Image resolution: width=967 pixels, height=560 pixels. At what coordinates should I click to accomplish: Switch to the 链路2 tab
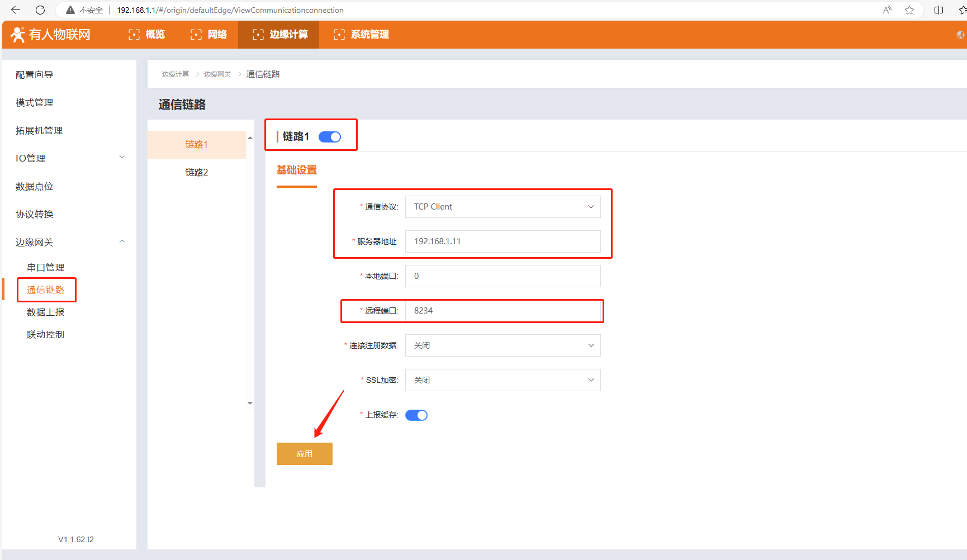197,173
